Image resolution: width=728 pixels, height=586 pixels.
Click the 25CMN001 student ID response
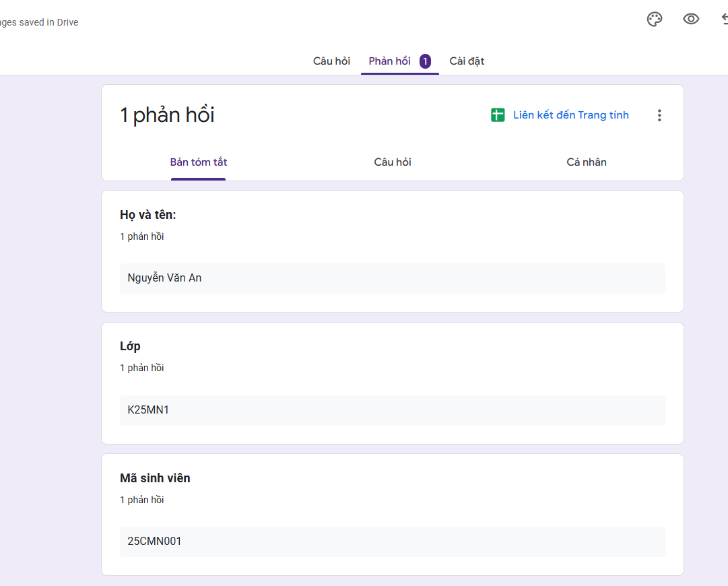154,541
